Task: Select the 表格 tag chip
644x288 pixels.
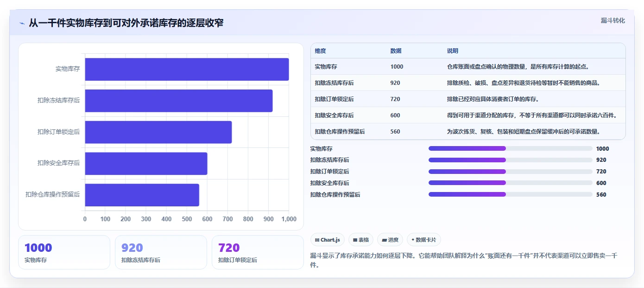Action: pyautogui.click(x=361, y=240)
